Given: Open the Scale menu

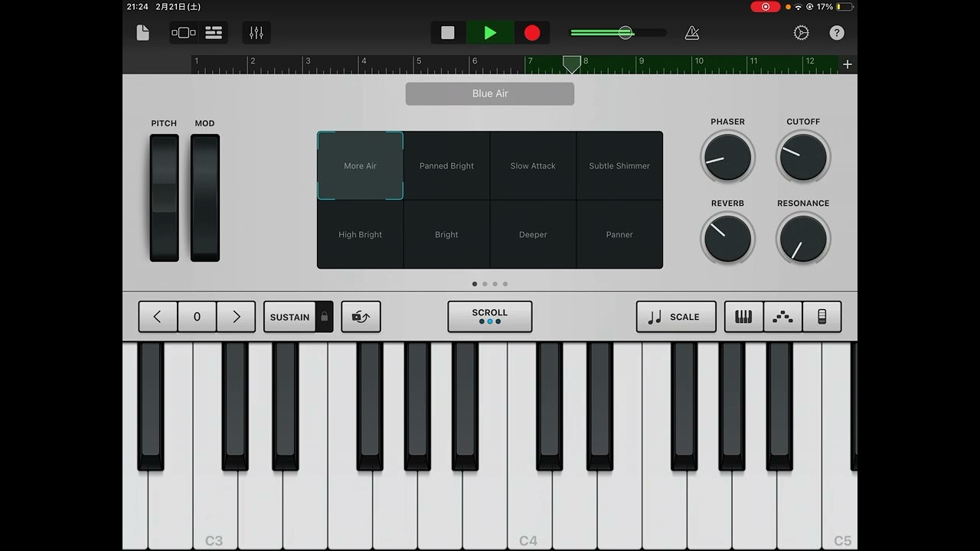Looking at the screenshot, I should pyautogui.click(x=676, y=317).
